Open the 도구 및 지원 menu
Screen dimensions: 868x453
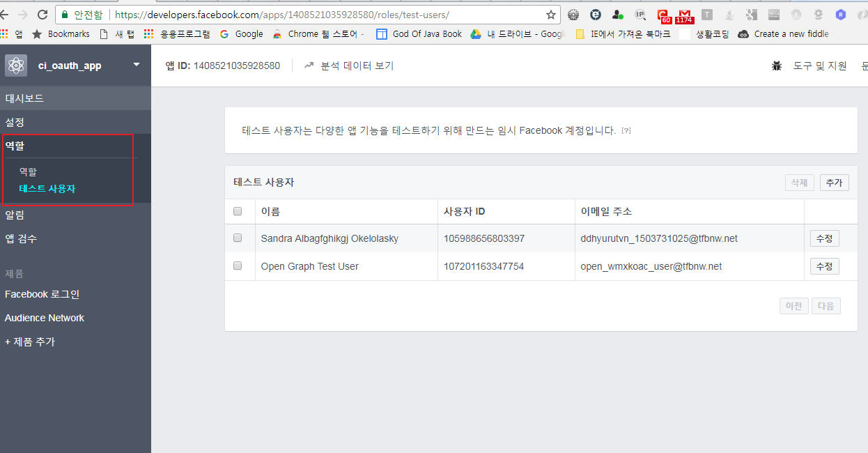click(x=820, y=66)
